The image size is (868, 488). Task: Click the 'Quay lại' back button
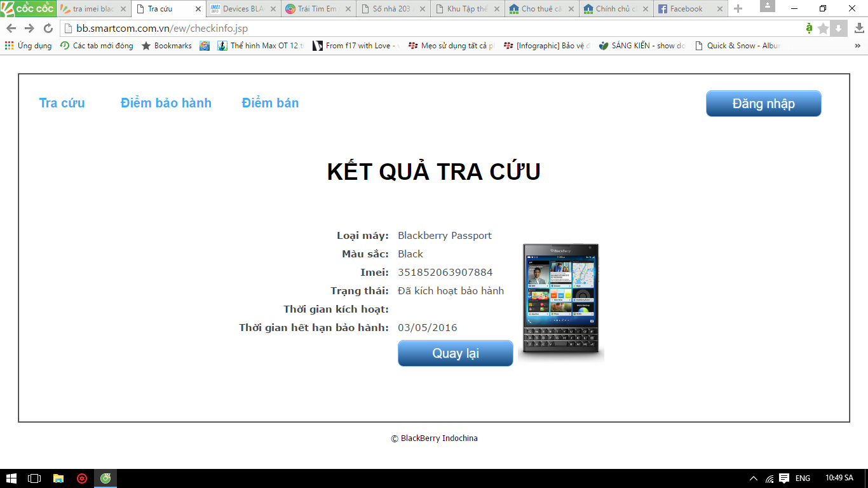pyautogui.click(x=455, y=353)
